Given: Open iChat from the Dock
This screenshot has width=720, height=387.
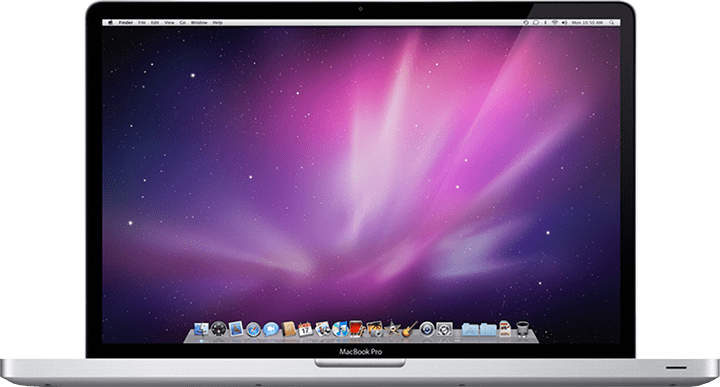Looking at the screenshot, I should click(271, 329).
